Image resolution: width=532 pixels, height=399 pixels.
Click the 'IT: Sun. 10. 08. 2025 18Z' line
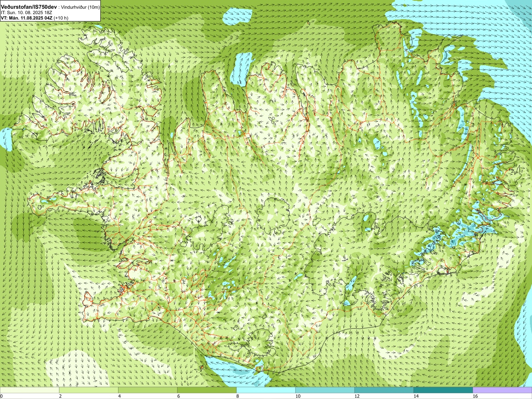click(x=26, y=13)
